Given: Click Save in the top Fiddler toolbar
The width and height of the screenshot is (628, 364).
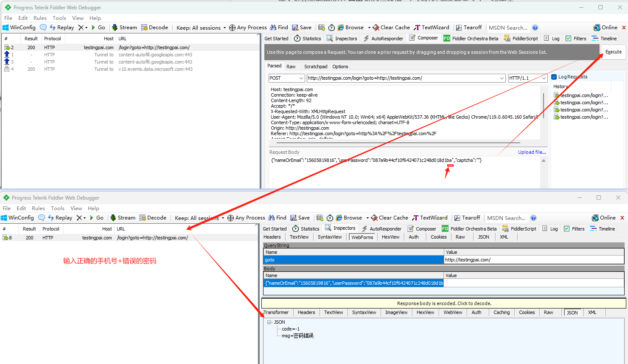Looking at the screenshot, I should [302, 28].
